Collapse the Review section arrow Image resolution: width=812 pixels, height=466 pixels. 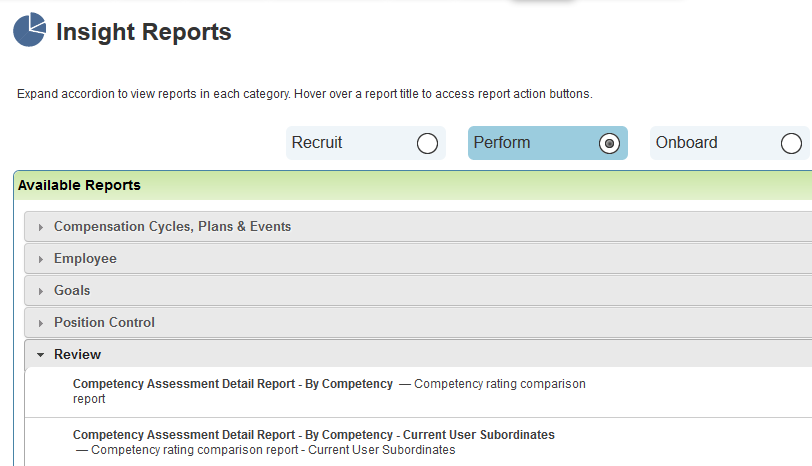pos(40,355)
